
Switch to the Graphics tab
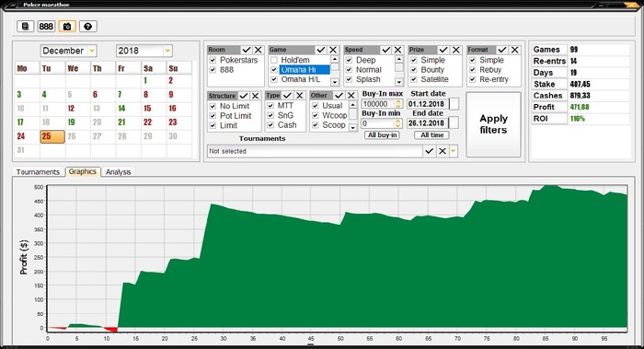pyautogui.click(x=82, y=171)
